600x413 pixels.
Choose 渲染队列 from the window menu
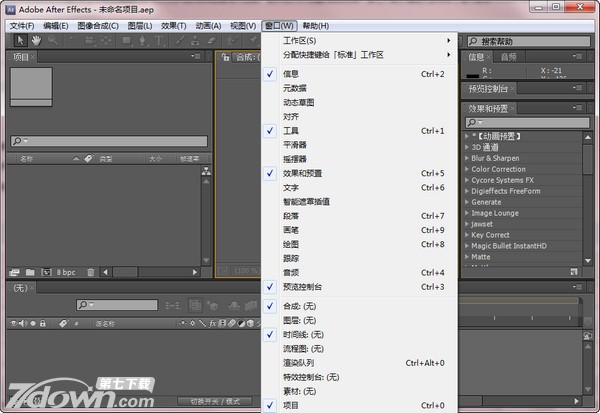pyautogui.click(x=298, y=363)
